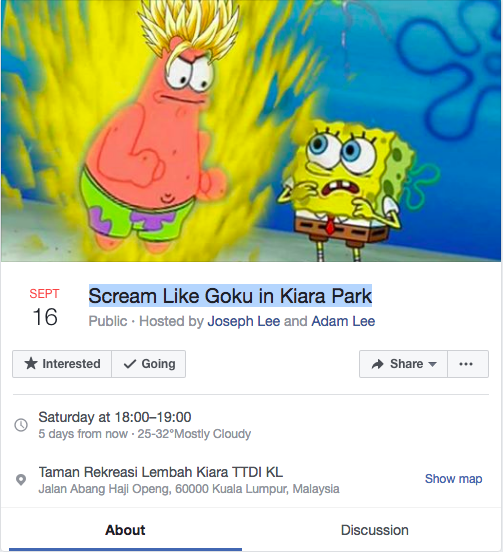The height and width of the screenshot is (552, 503).
Task: Click the Taman Rekreasi Lembah Kiara venue name
Action: click(161, 472)
